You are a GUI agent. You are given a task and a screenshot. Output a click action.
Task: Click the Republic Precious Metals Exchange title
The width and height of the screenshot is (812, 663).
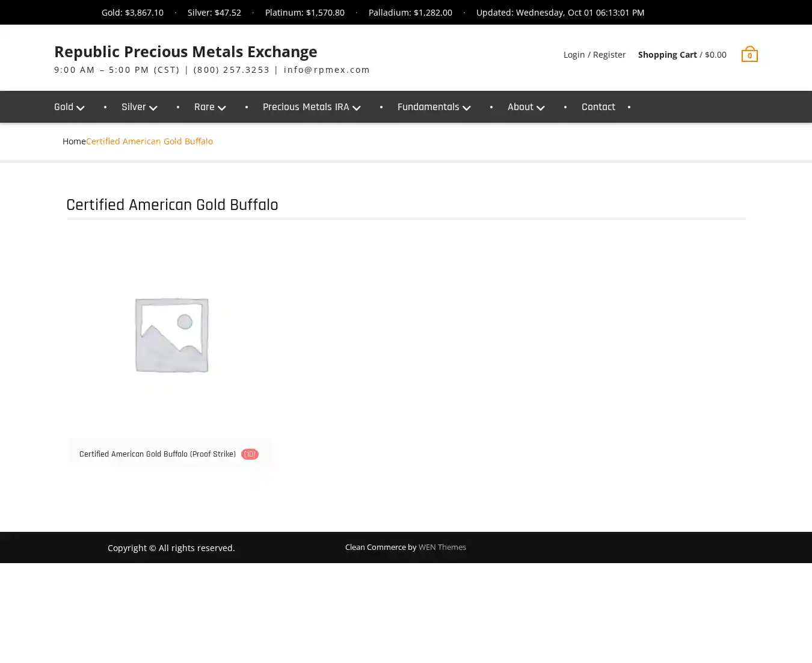click(x=185, y=52)
